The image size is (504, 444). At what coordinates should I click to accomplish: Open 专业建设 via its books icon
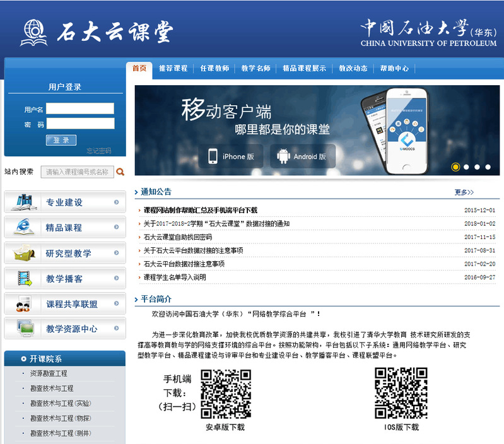tap(23, 202)
